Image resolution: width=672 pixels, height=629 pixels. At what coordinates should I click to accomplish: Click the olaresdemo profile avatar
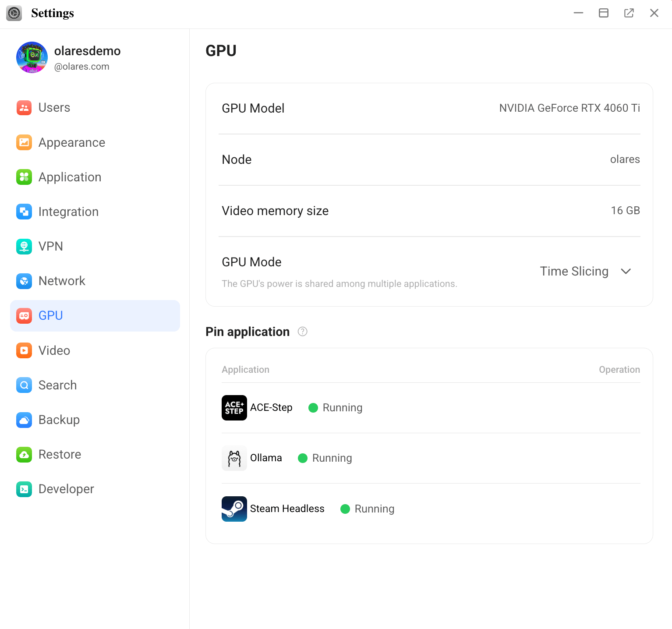click(x=32, y=57)
